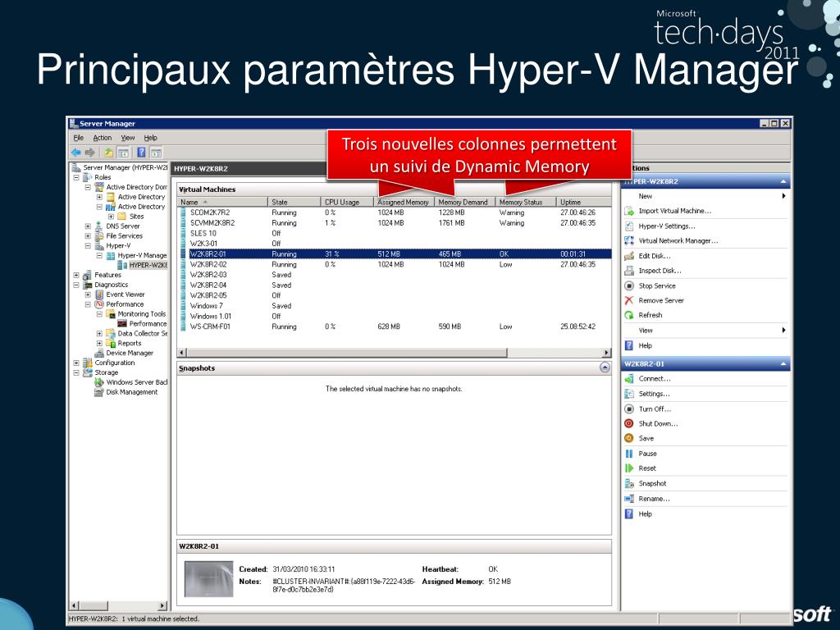Sort by the Uptime column header

pos(584,202)
